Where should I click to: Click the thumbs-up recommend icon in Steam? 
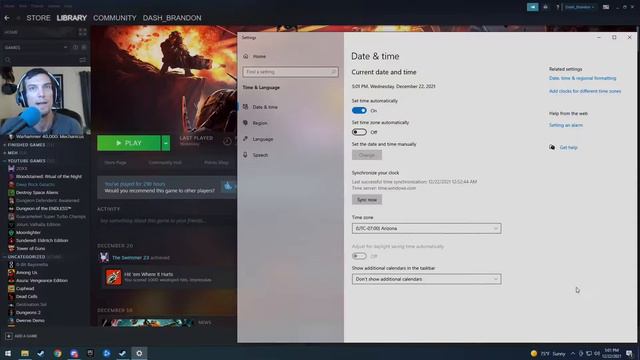(228, 187)
